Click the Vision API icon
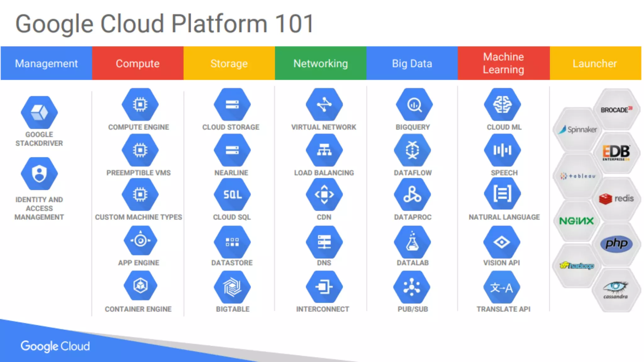Image resolution: width=644 pixels, height=362 pixels. pyautogui.click(x=502, y=242)
